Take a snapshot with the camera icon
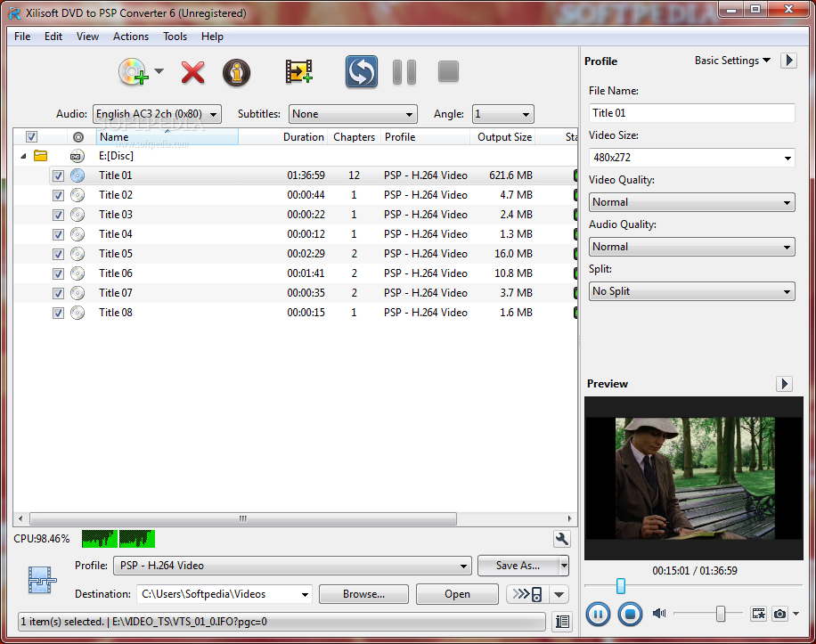816x644 pixels. 779,615
